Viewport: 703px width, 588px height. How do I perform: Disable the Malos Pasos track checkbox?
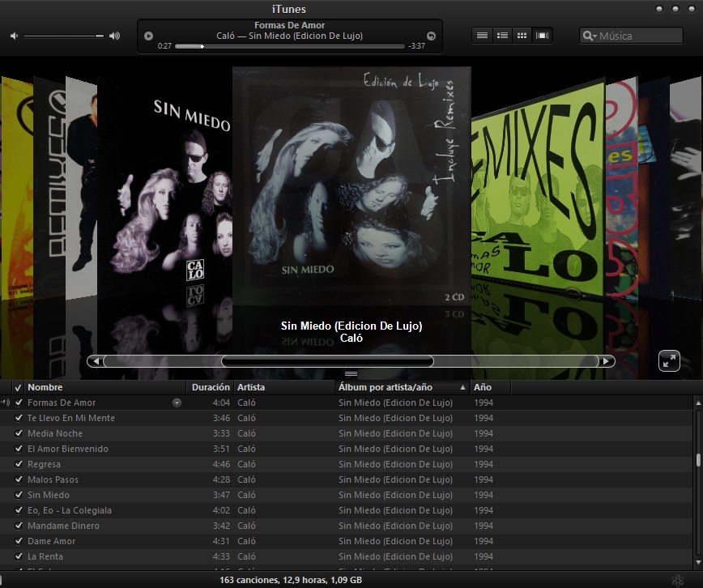[x=18, y=479]
